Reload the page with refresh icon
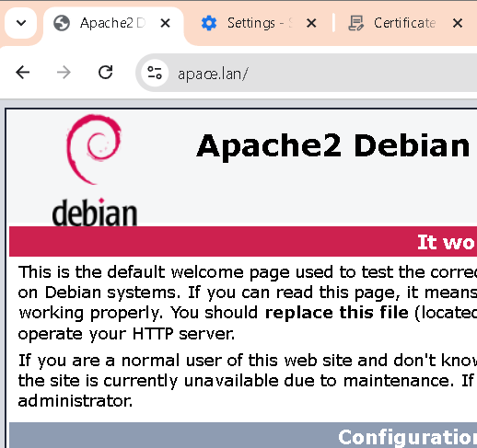This screenshot has height=448, width=477. point(105,73)
